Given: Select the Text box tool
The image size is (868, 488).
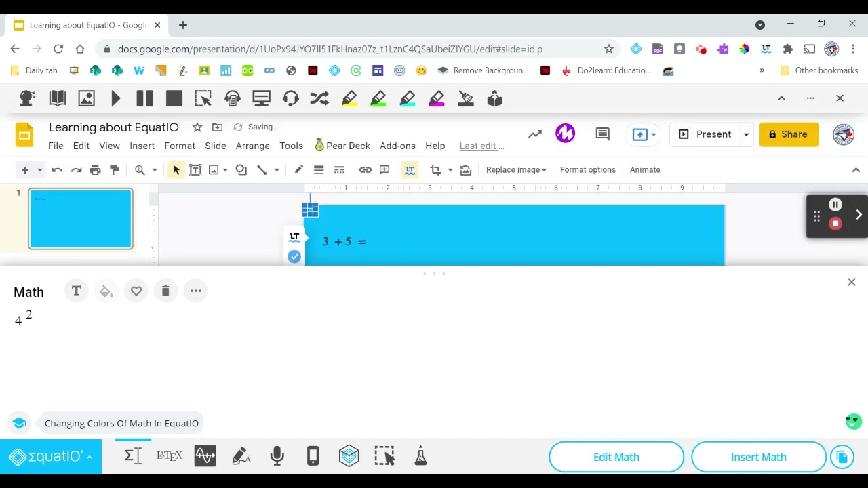Looking at the screenshot, I should coord(195,170).
